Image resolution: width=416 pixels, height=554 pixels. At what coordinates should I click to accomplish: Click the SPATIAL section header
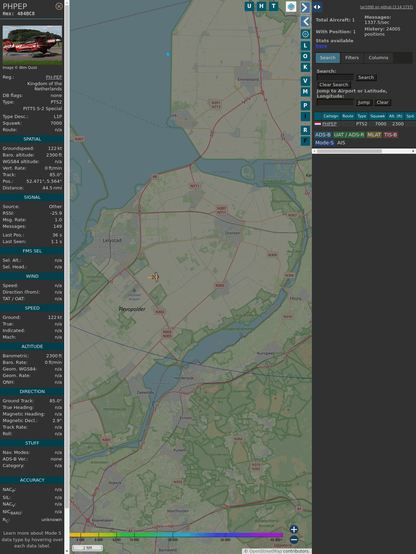pyautogui.click(x=32, y=139)
